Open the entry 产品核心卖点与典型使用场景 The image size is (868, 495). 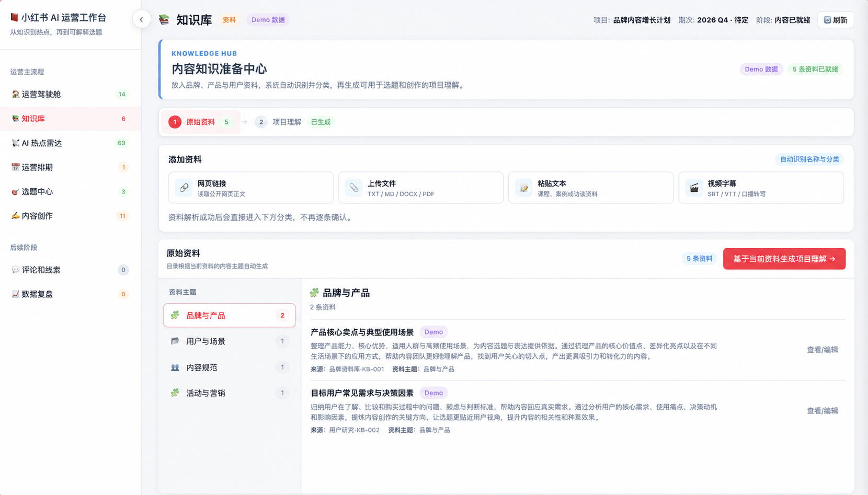click(362, 332)
